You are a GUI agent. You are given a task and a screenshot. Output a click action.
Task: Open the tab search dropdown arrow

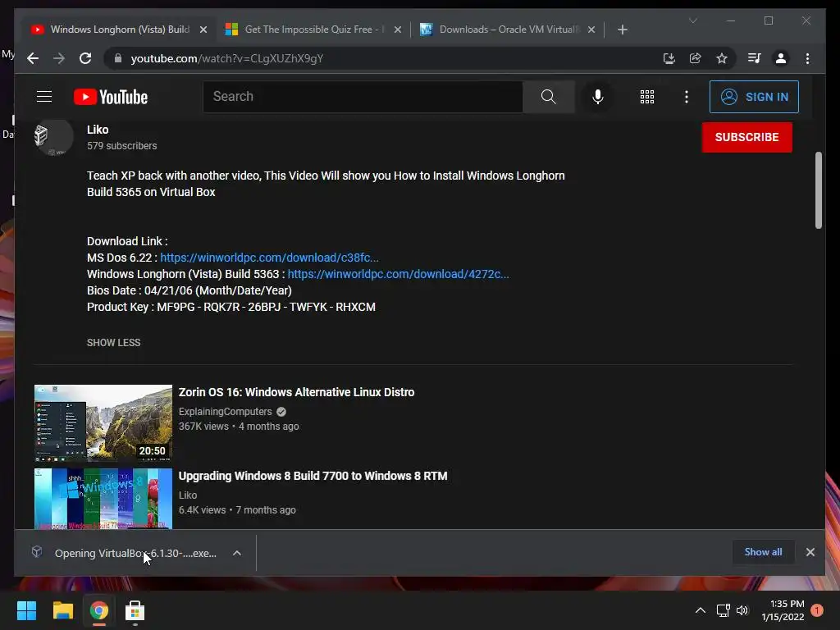point(692,21)
